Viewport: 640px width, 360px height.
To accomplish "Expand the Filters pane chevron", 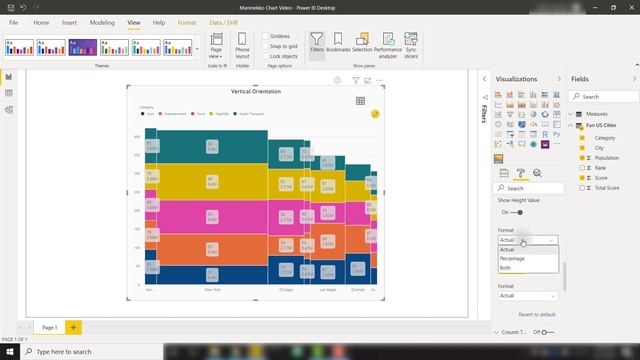I will pos(484,79).
